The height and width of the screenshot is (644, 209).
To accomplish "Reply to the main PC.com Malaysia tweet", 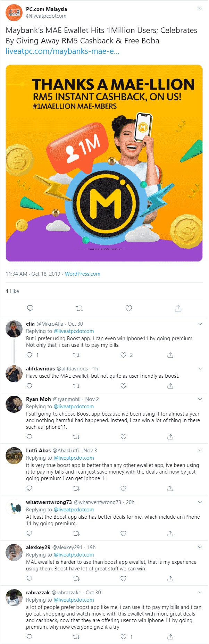I will point(30,308).
